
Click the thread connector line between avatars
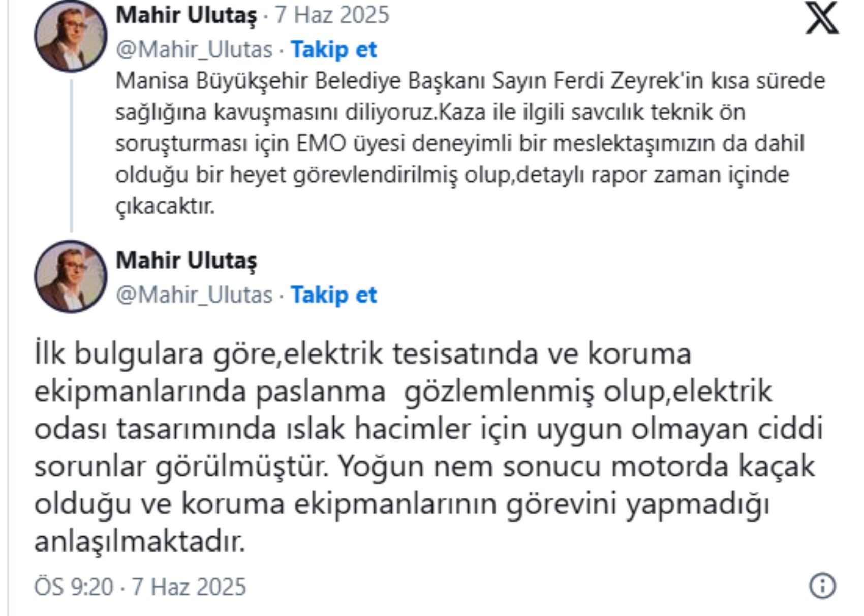point(71,155)
